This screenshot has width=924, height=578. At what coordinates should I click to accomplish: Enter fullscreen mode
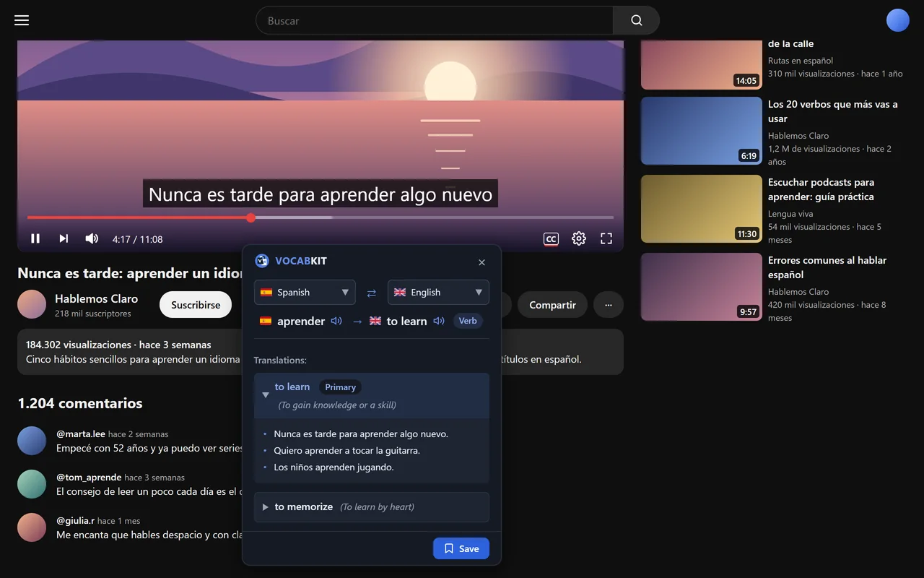[606, 238]
